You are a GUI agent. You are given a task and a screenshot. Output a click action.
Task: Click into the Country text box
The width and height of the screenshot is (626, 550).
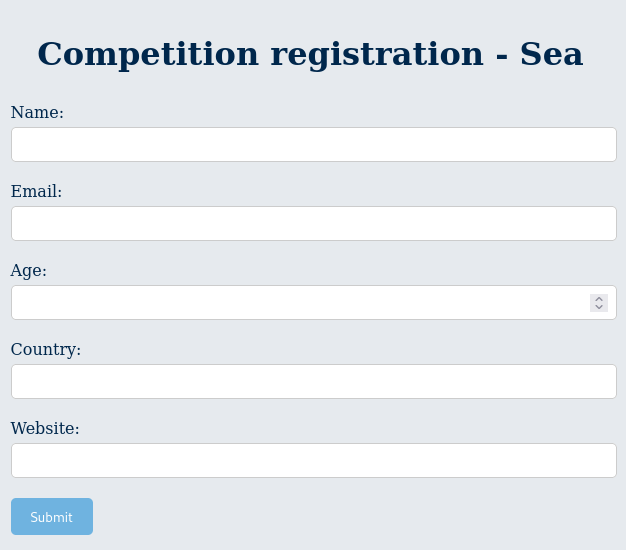[x=314, y=382]
